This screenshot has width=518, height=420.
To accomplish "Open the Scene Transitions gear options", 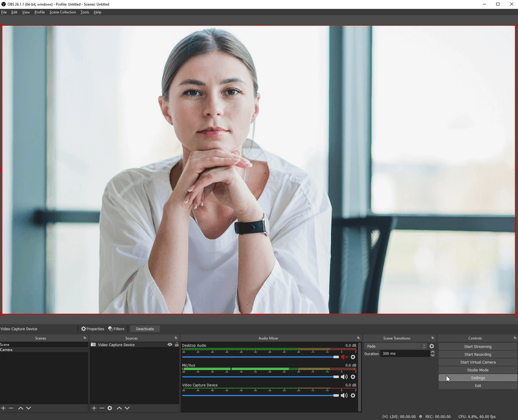I will [431, 346].
